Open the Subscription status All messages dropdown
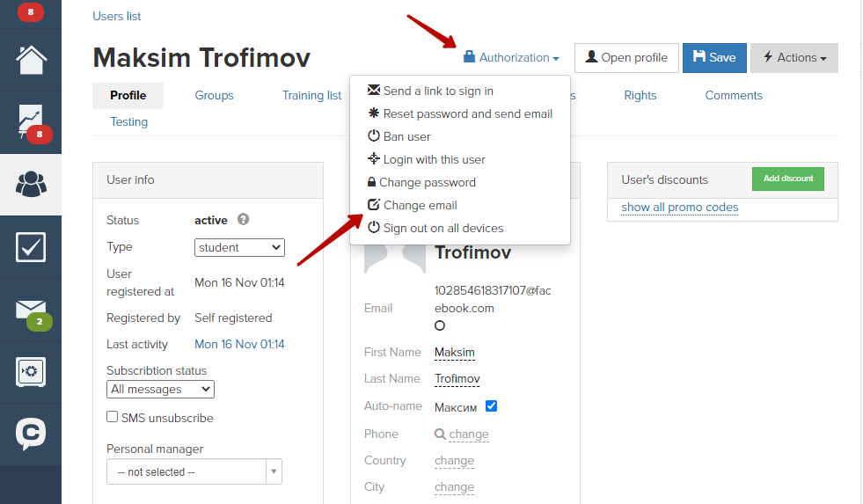863x504 pixels. click(160, 389)
